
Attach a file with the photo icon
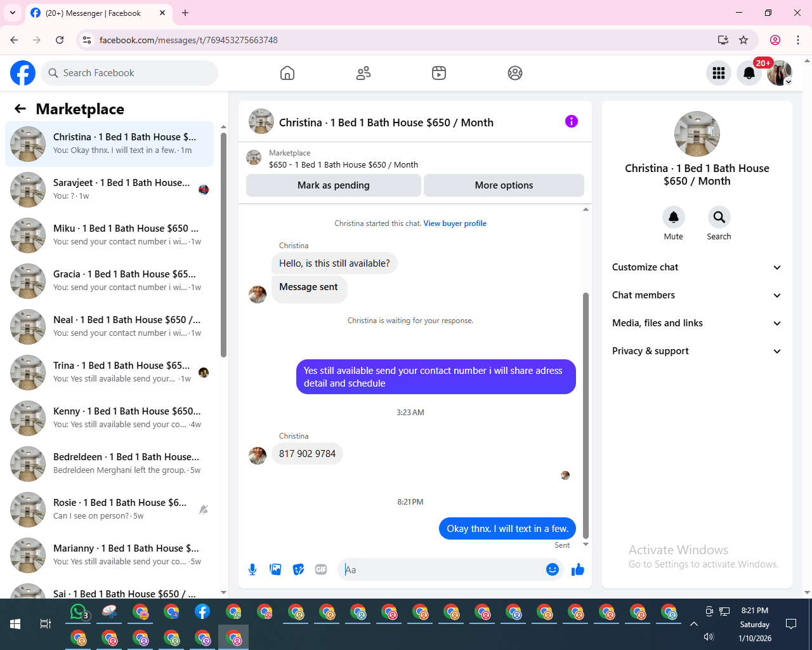coord(275,569)
